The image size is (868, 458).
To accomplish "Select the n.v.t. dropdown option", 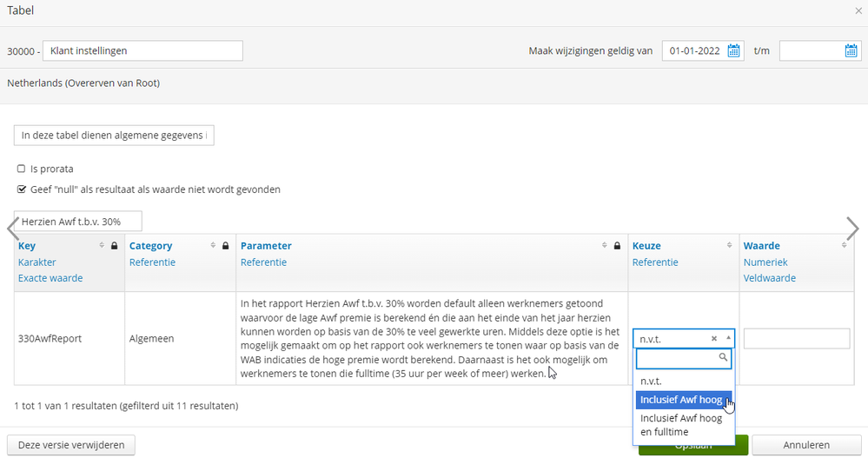I will tap(650, 381).
